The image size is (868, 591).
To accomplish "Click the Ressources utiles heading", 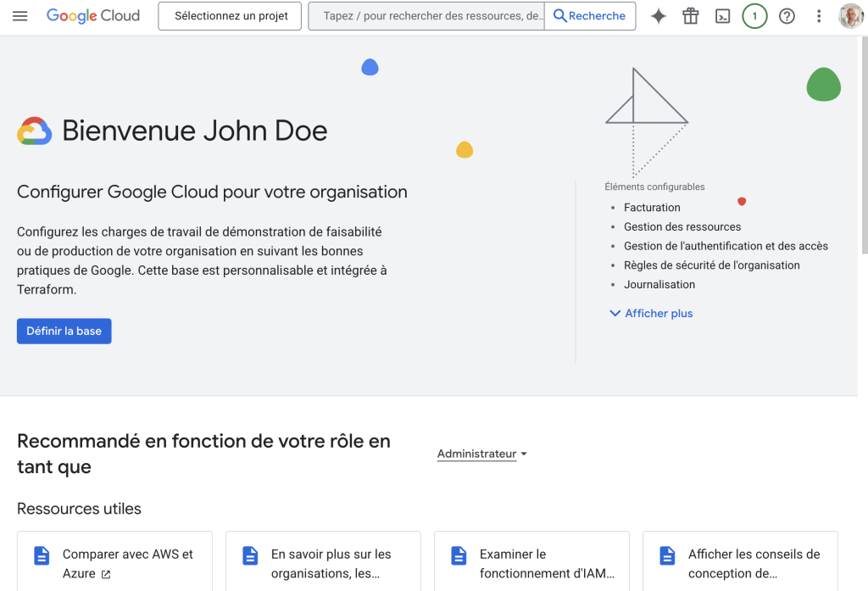I will [79, 509].
